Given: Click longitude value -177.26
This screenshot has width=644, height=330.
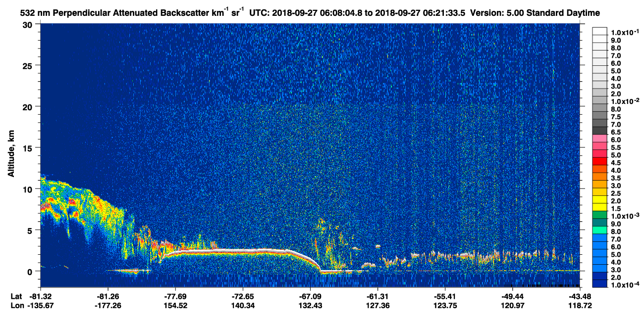Looking at the screenshot, I should pyautogui.click(x=107, y=305).
